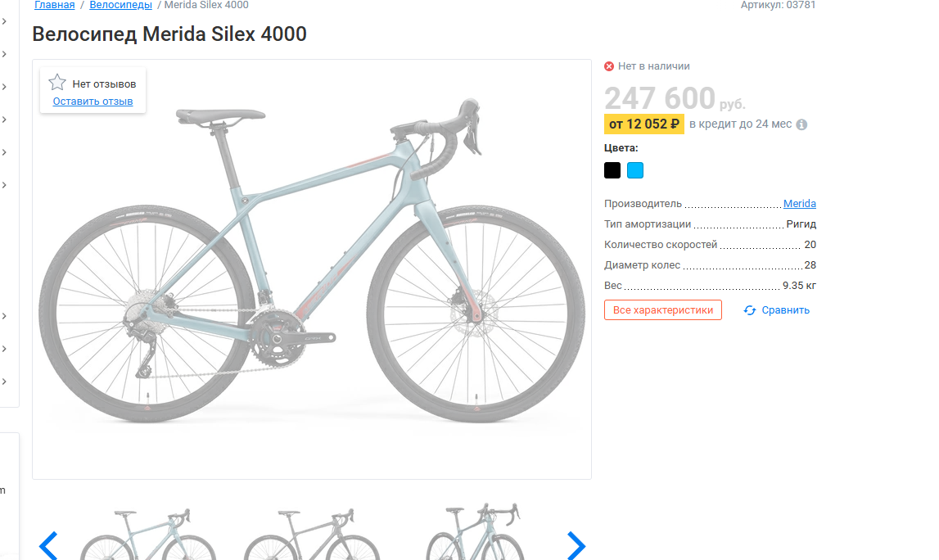
Task: Click the Оставить отзыв link
Action: click(x=93, y=102)
